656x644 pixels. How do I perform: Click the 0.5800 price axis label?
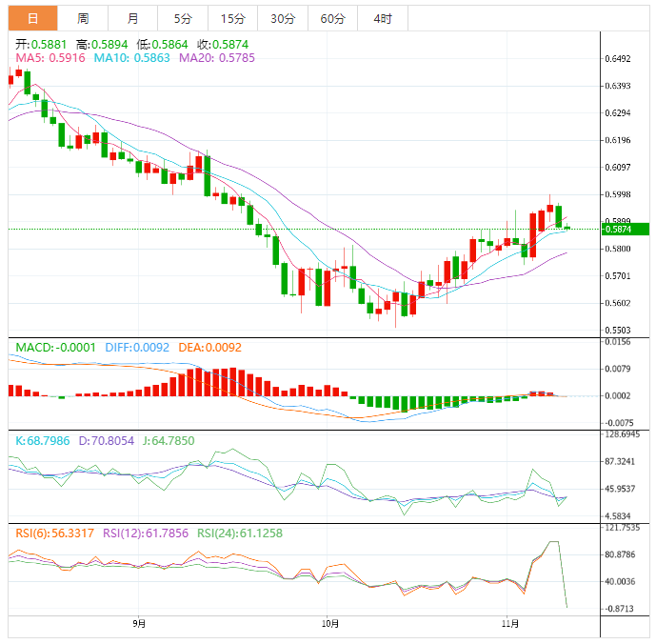tap(618, 249)
